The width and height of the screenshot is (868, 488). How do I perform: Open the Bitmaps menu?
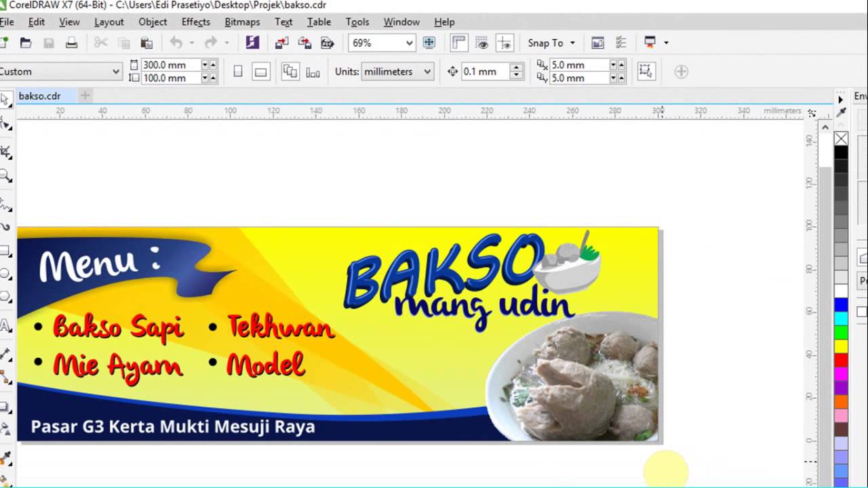242,22
